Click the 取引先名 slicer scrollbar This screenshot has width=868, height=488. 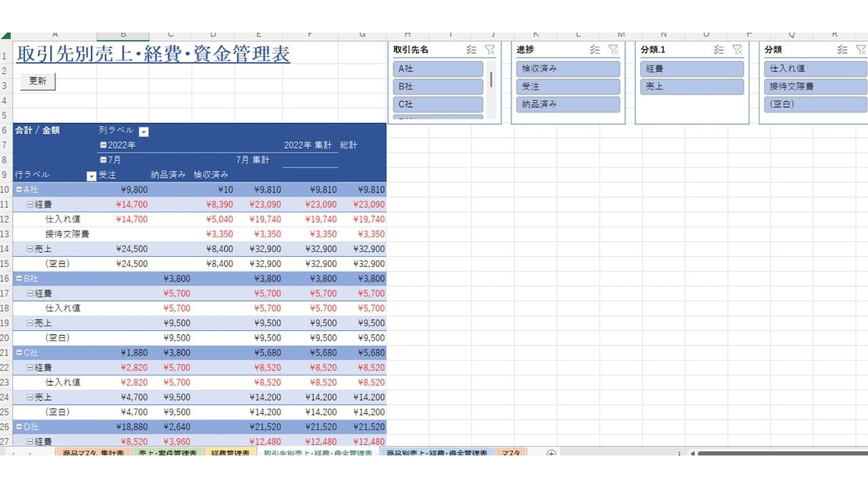tap(490, 80)
